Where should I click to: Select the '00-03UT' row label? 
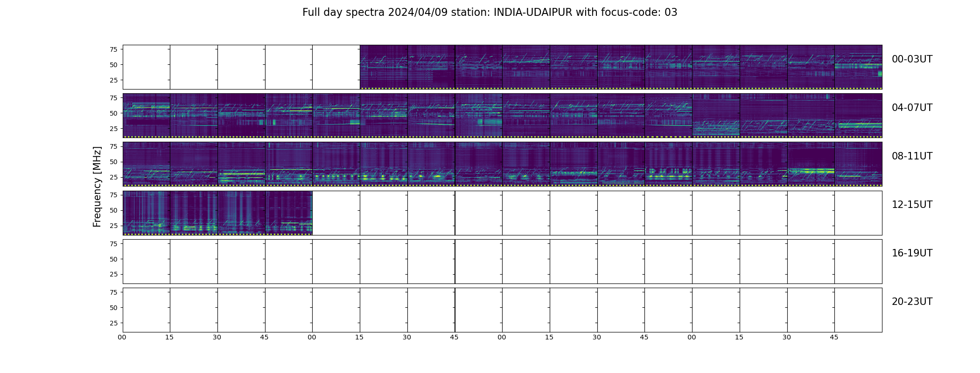pyautogui.click(x=912, y=59)
